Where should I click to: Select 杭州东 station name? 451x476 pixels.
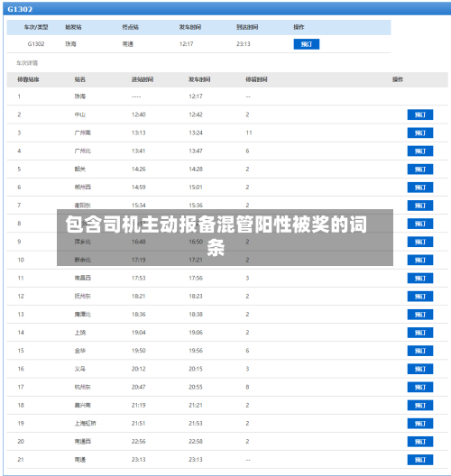[83, 387]
